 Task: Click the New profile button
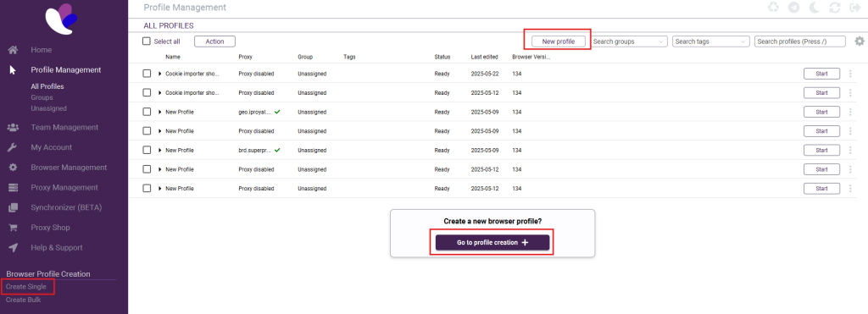pos(558,41)
